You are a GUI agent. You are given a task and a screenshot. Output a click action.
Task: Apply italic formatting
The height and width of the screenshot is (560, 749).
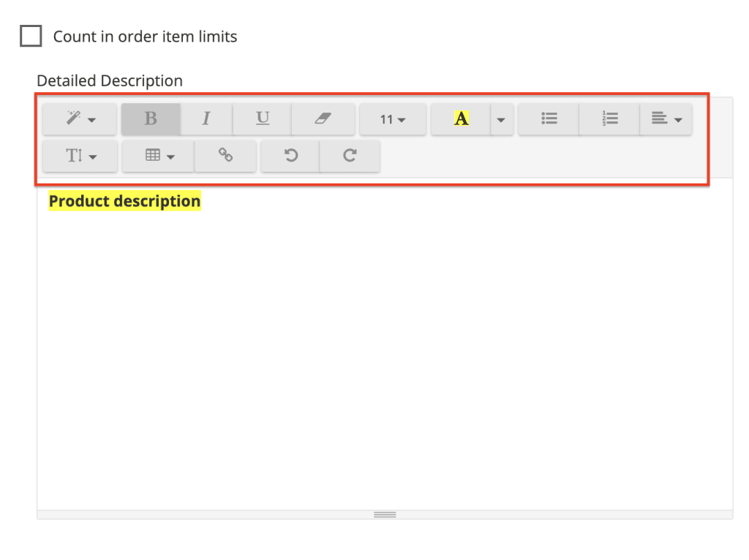pyautogui.click(x=206, y=119)
